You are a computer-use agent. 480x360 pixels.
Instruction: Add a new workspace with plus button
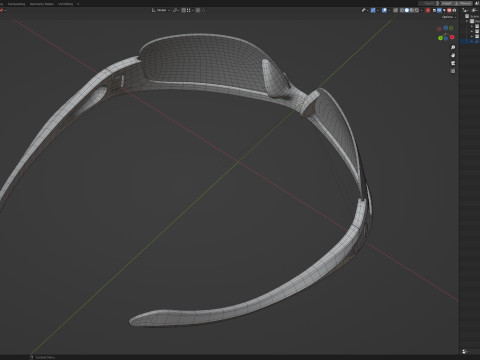(x=78, y=4)
